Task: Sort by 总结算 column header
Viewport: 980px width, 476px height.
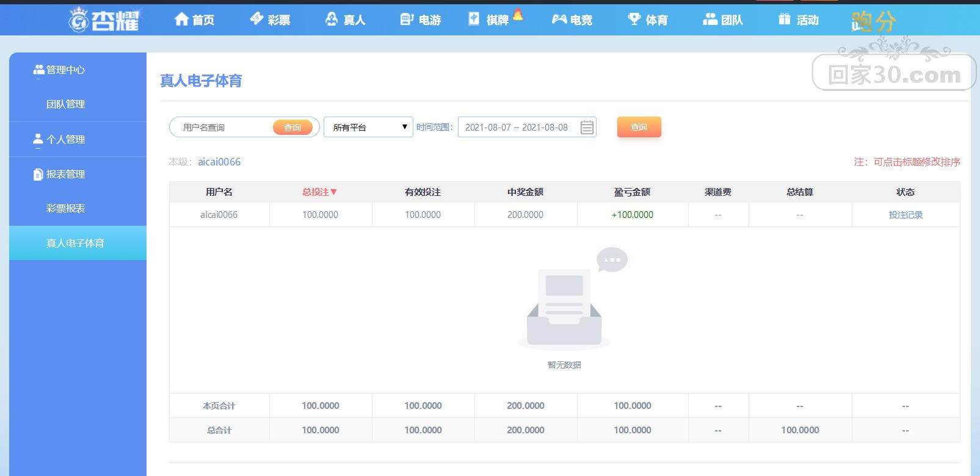Action: [800, 192]
